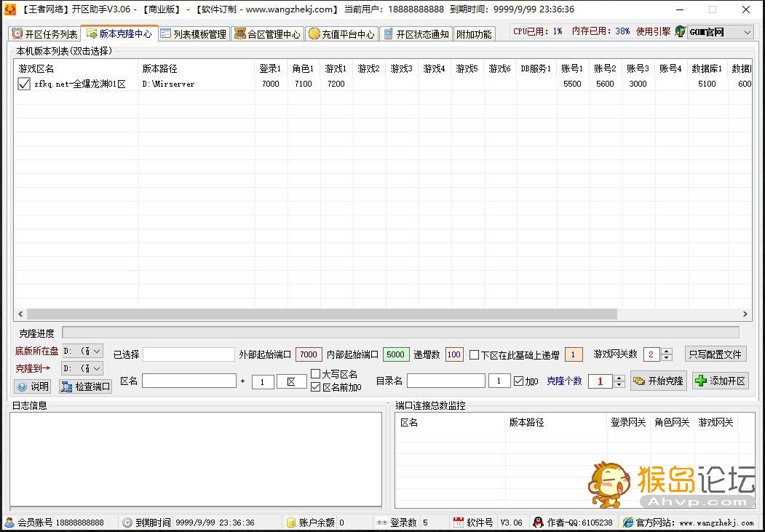This screenshot has height=532, width=765.
Task: Start cloning with the 开始克隆 button
Action: pos(659,381)
